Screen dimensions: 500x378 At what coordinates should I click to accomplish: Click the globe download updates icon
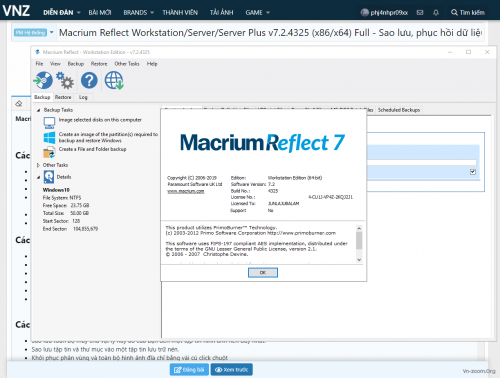pos(114,81)
